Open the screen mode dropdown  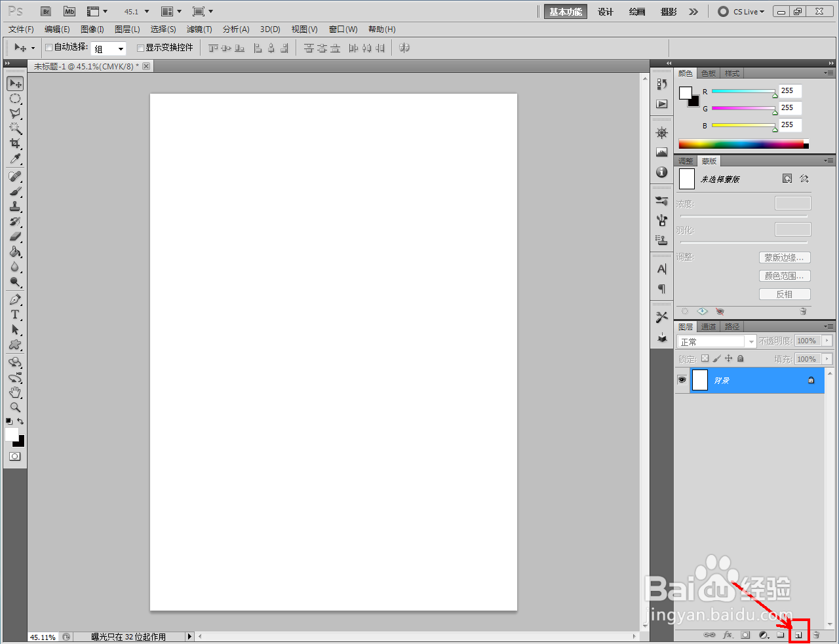(x=203, y=12)
